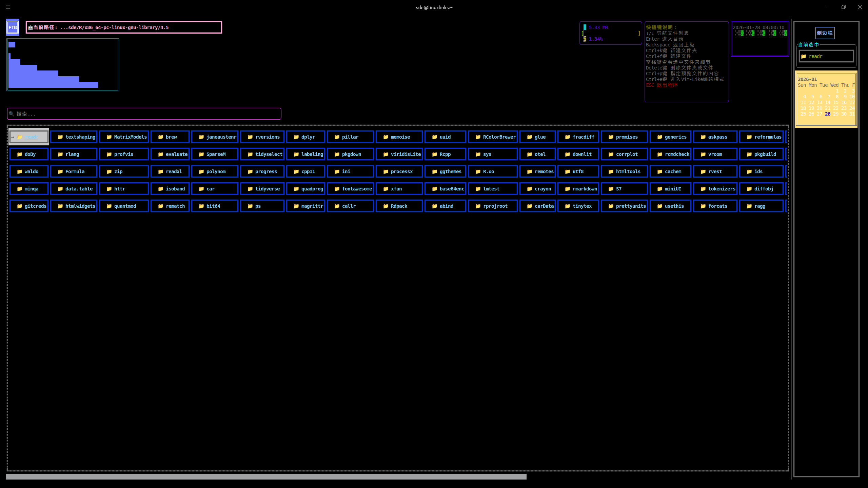Click the horizontal scrollbar at bottom
The height and width of the screenshot is (488, 868).
pos(266,476)
